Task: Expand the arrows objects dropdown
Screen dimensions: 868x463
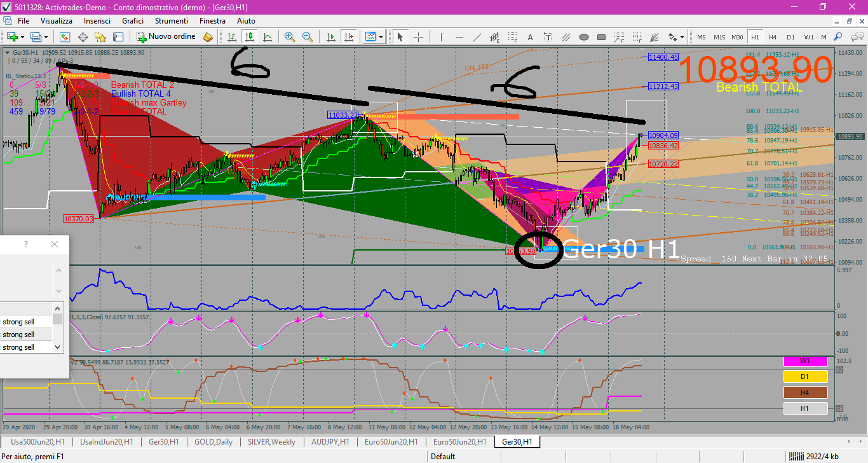Action: click(x=682, y=38)
